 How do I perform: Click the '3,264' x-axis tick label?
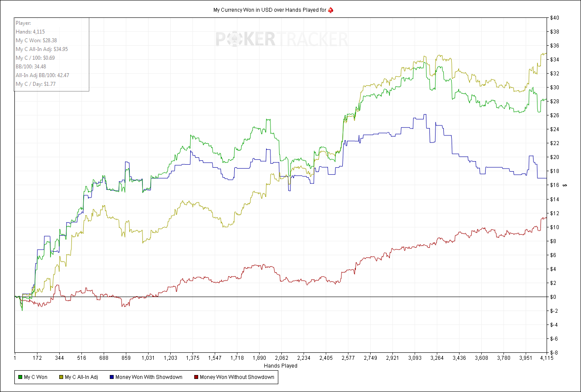tap(437, 358)
